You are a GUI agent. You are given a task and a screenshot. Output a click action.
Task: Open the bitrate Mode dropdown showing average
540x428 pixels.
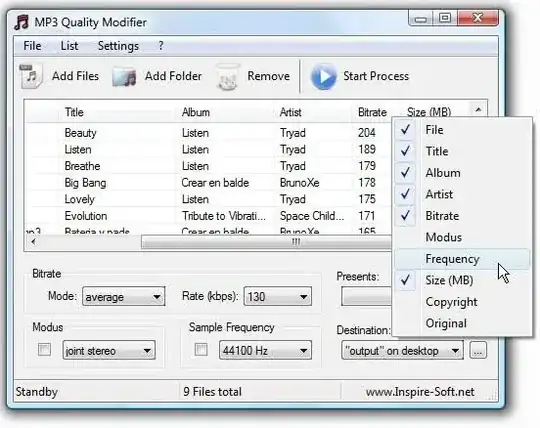(124, 296)
